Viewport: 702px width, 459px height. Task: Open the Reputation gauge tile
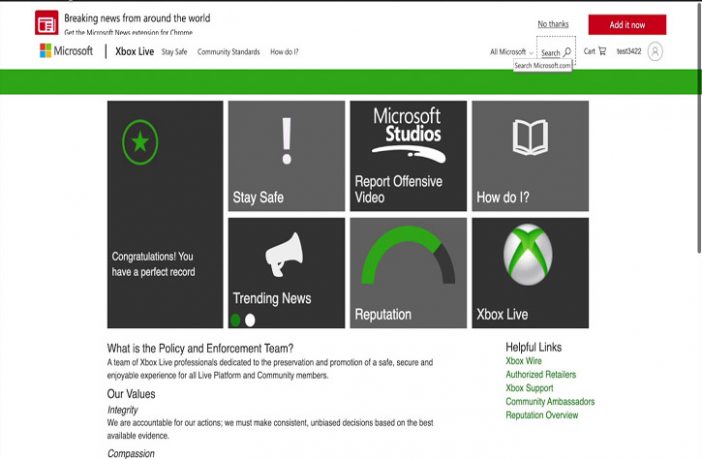click(407, 272)
